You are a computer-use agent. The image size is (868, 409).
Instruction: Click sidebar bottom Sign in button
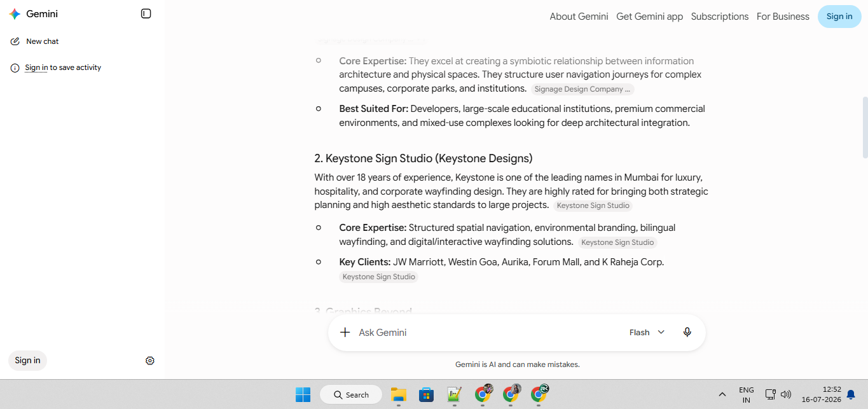click(x=27, y=361)
